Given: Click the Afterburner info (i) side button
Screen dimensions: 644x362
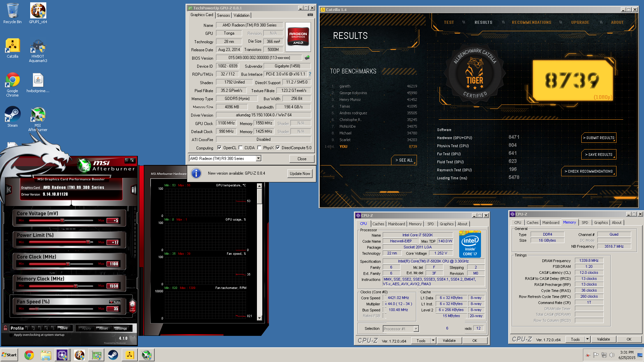Looking at the screenshot, I should (x=133, y=190).
